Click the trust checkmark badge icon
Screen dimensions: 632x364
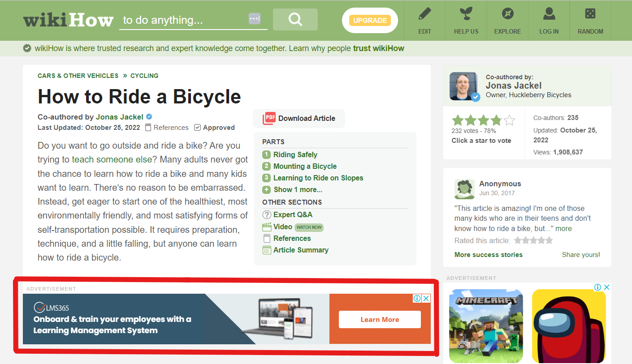tap(27, 48)
